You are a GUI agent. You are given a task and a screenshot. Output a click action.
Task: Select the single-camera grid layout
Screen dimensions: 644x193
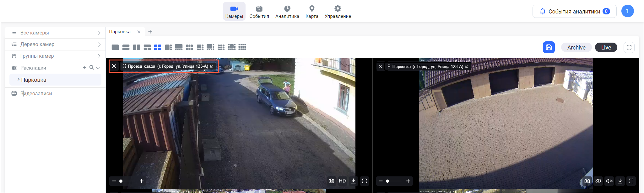(115, 47)
